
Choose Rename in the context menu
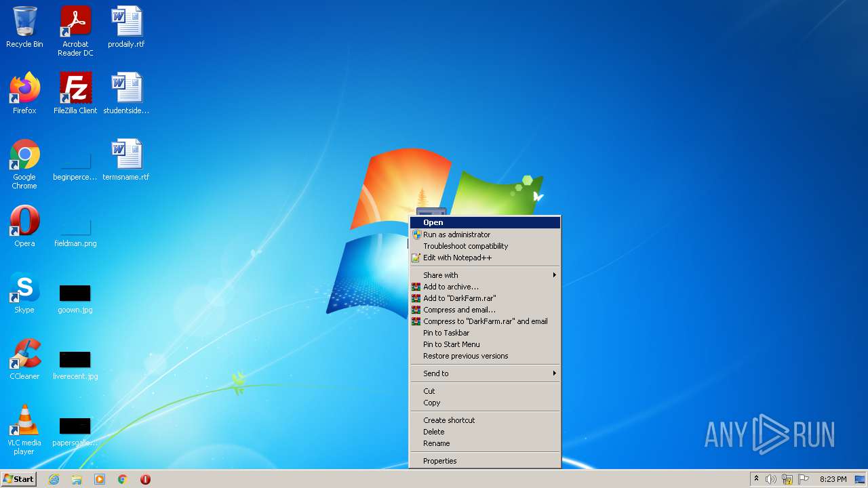486,443
